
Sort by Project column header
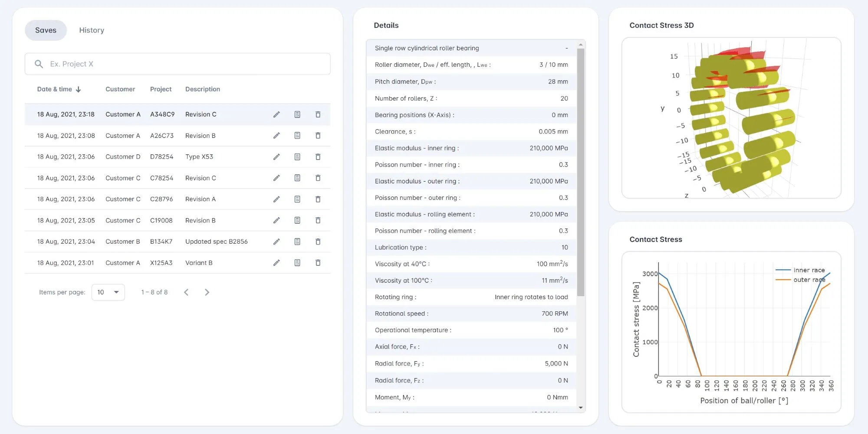161,89
